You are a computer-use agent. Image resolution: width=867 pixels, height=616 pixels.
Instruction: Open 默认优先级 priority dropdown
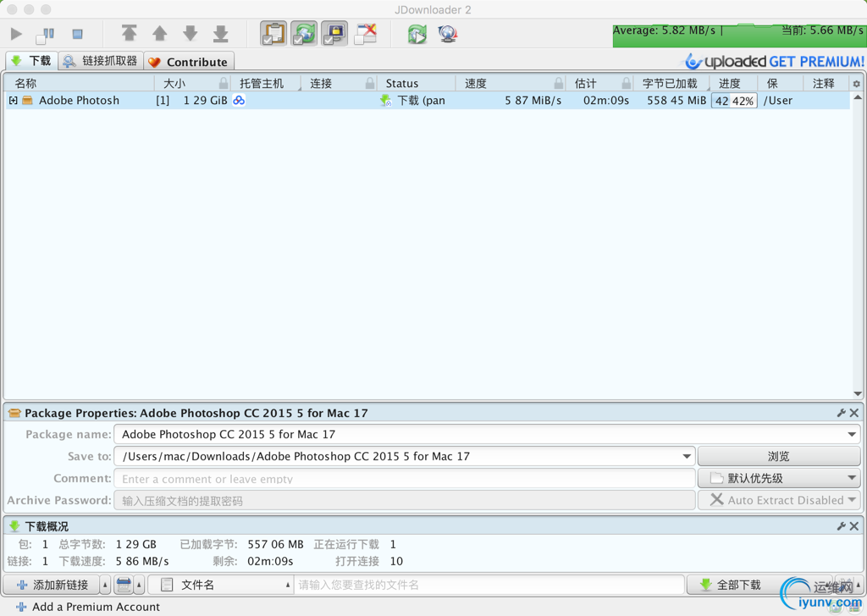click(x=779, y=478)
